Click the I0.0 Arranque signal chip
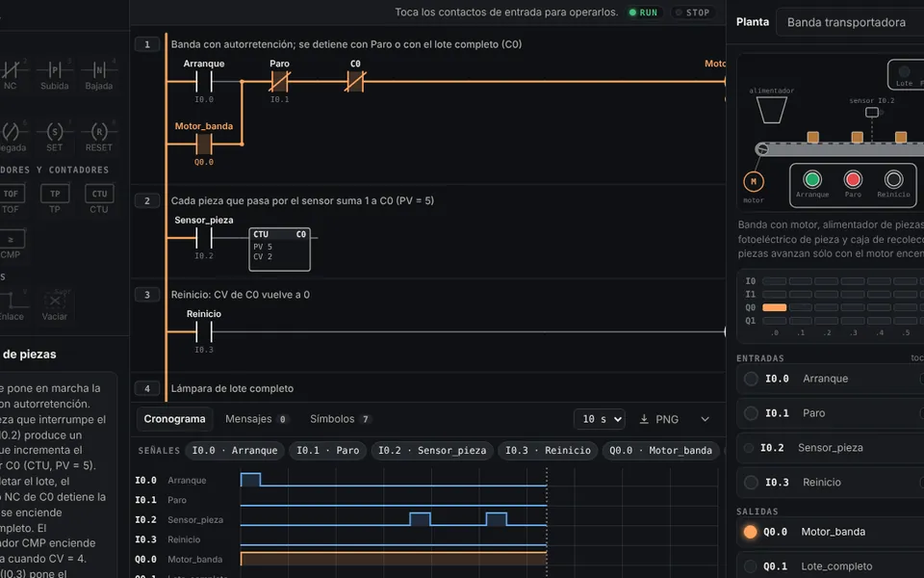The width and height of the screenshot is (924, 578). click(x=235, y=451)
